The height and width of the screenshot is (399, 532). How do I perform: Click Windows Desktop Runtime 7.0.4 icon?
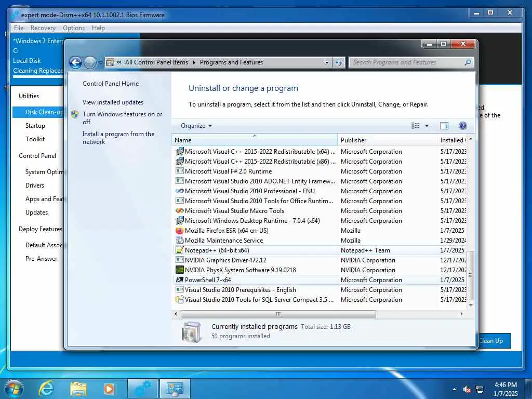pos(179,220)
